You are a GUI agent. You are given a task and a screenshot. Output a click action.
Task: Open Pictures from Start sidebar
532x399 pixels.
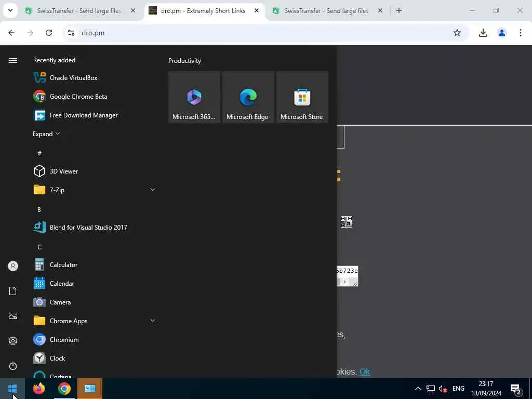pyautogui.click(x=13, y=316)
